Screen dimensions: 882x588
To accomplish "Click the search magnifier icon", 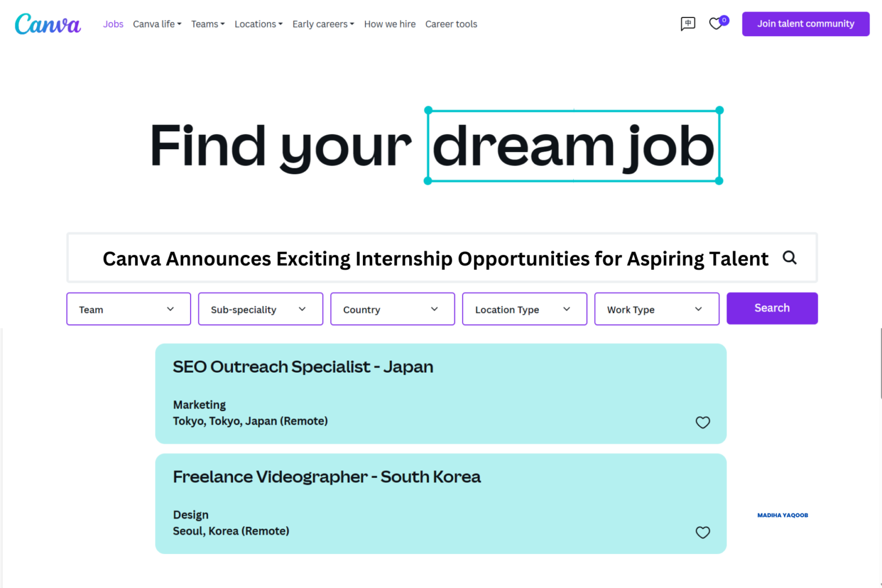I will 790,258.
